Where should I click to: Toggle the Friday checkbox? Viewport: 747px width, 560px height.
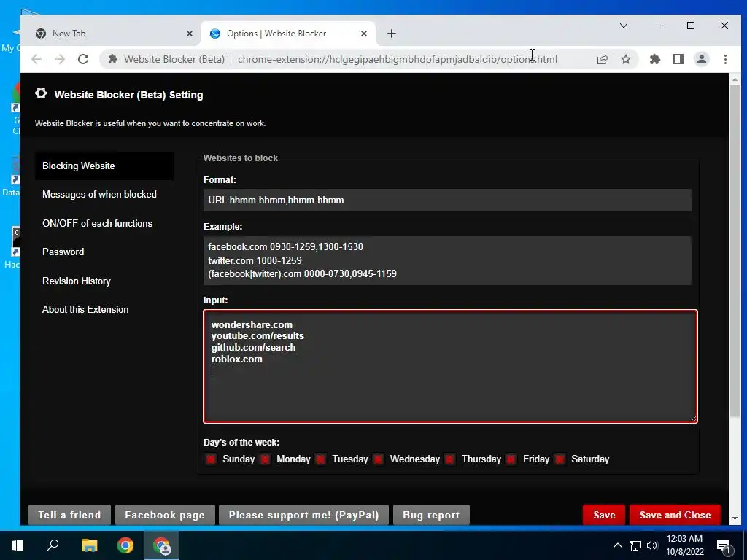pyautogui.click(x=511, y=459)
